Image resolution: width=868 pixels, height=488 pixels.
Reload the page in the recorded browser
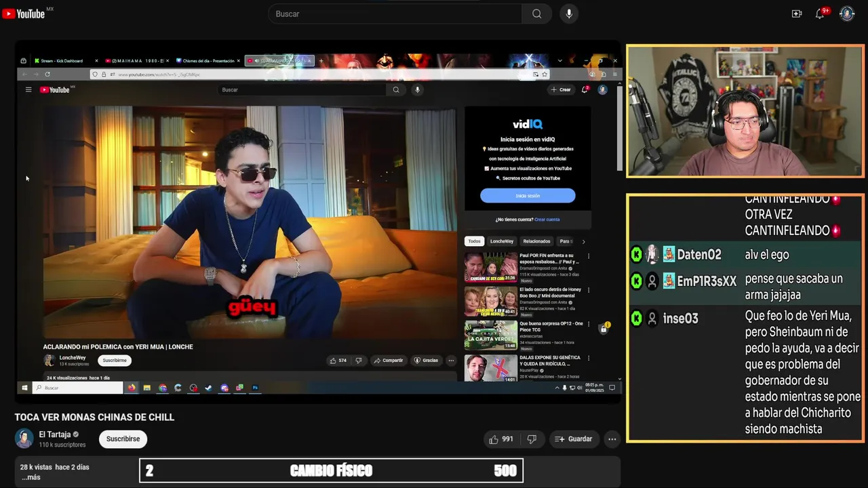pyautogui.click(x=47, y=74)
